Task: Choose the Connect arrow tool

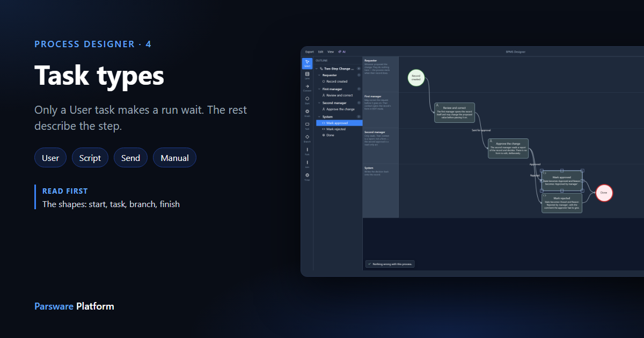Action: click(x=307, y=87)
